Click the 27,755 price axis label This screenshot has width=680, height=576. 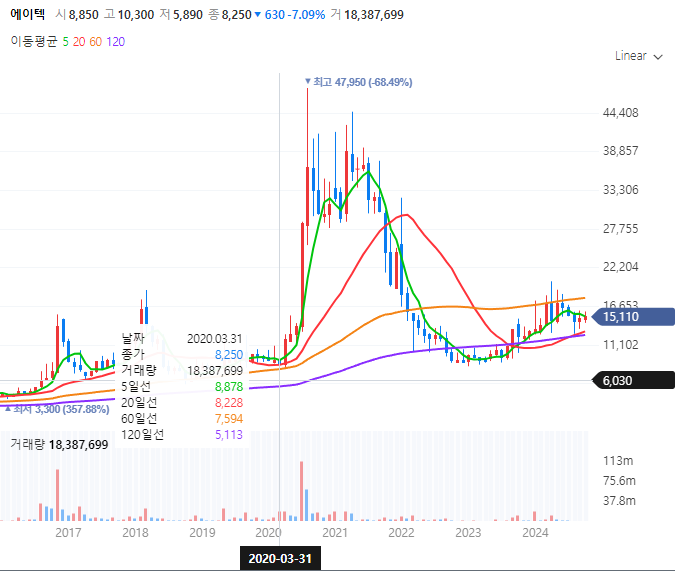pyautogui.click(x=621, y=229)
